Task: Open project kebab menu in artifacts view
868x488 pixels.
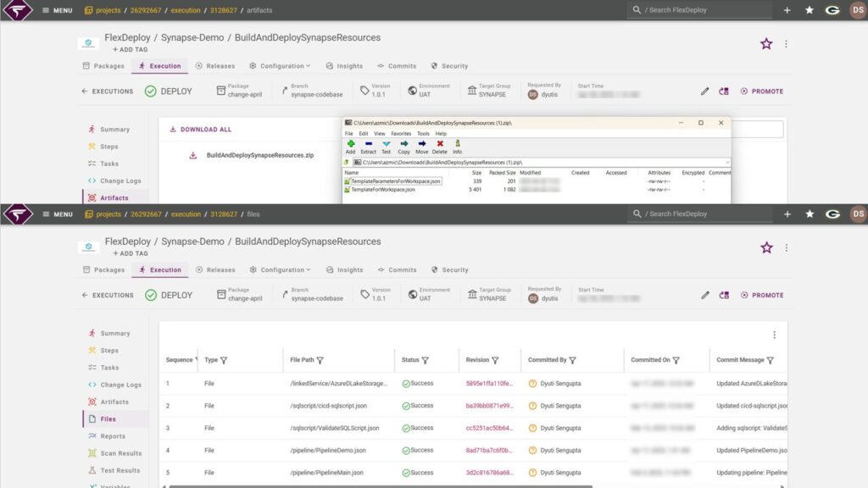Action: click(x=786, y=44)
